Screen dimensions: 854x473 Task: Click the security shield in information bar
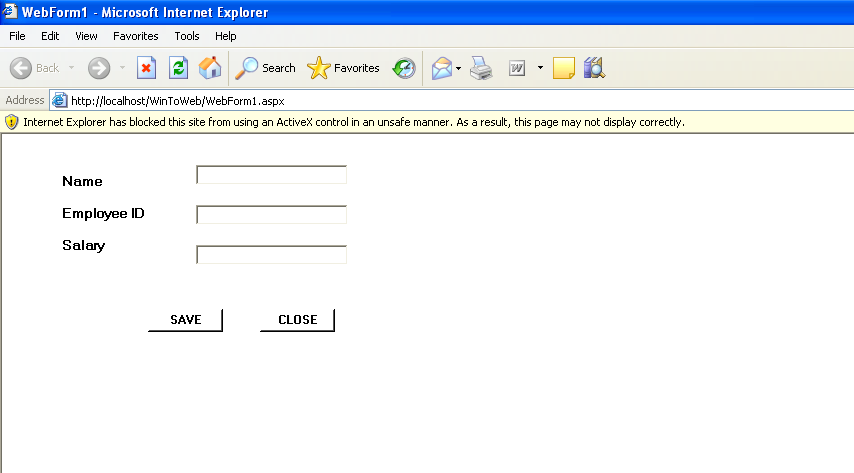point(11,122)
